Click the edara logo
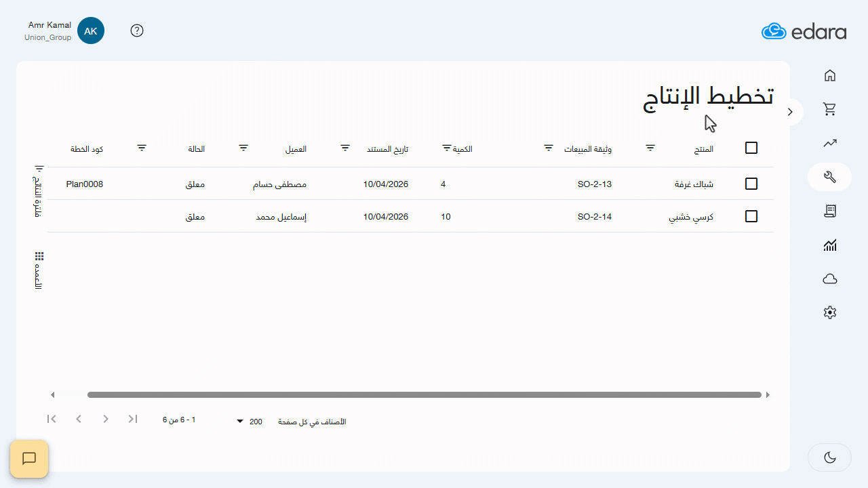This screenshot has height=488, width=868. coord(804,31)
